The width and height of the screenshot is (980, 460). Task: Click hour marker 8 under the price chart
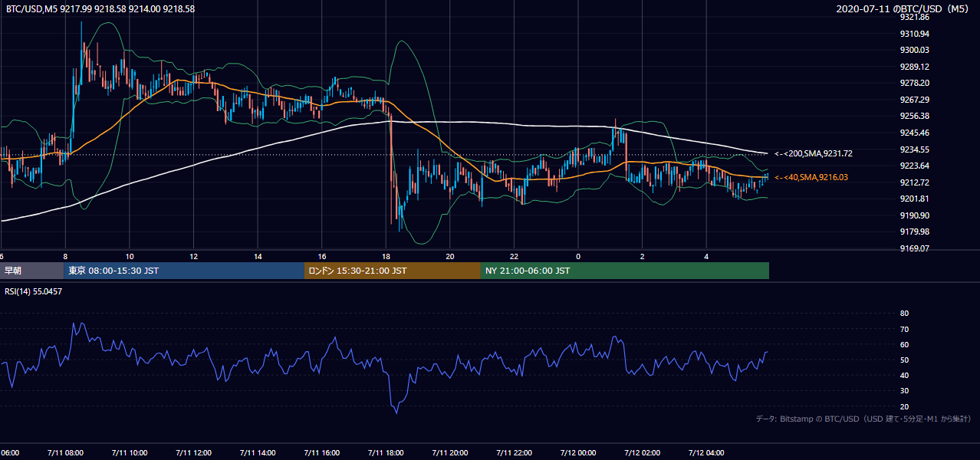click(x=65, y=256)
